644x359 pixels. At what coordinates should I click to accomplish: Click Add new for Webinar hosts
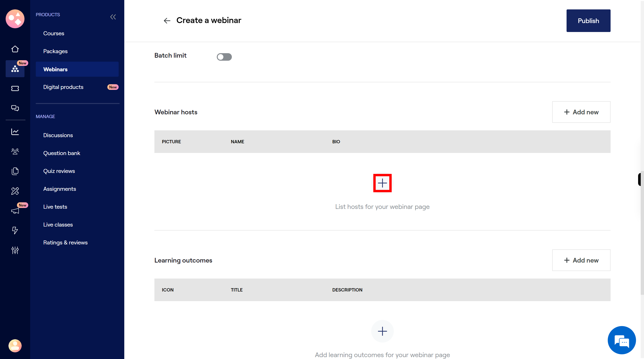(x=581, y=112)
